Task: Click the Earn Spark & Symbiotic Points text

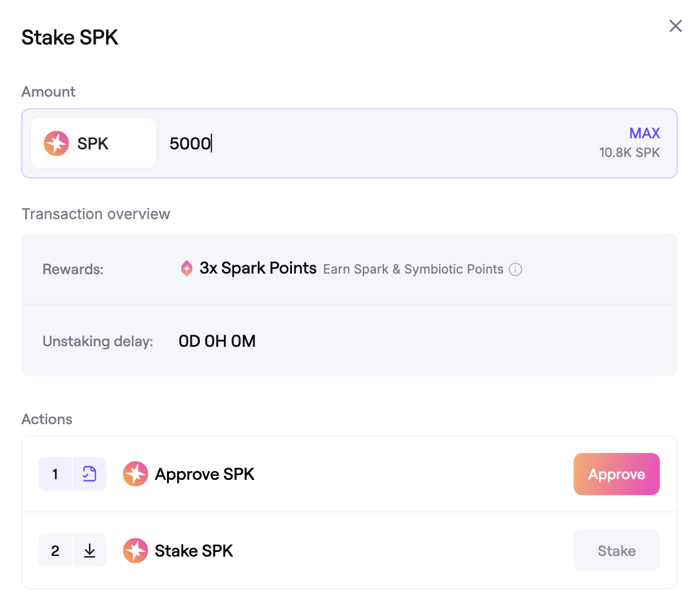Action: [413, 270]
